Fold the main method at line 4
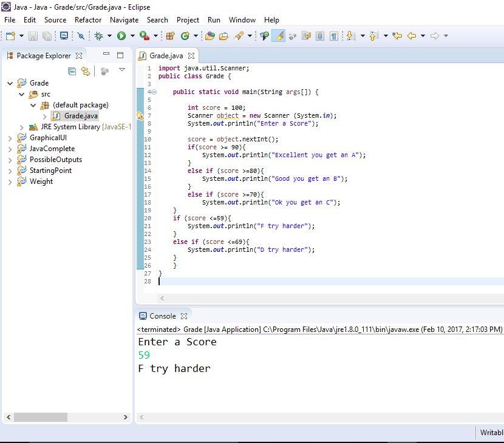The width and height of the screenshot is (504, 443). [154, 92]
